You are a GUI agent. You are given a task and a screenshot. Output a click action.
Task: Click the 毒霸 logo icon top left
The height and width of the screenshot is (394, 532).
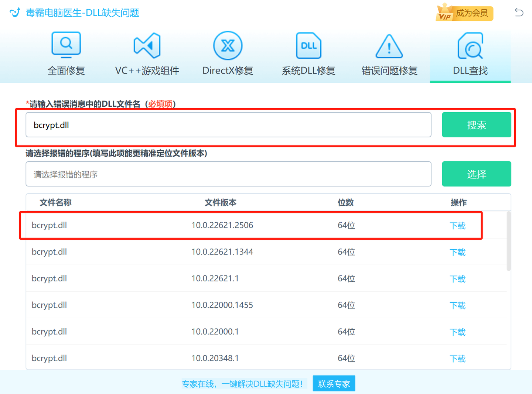pos(14,12)
